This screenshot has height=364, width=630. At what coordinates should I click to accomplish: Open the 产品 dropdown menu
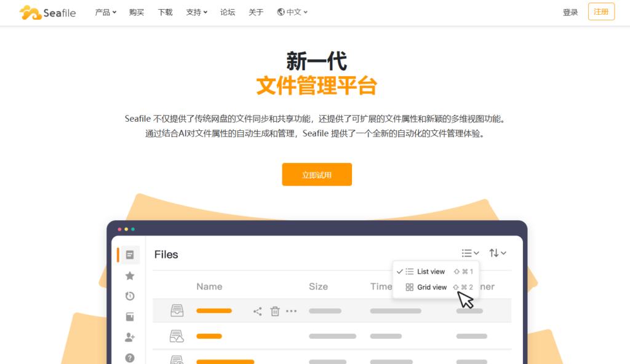click(105, 12)
